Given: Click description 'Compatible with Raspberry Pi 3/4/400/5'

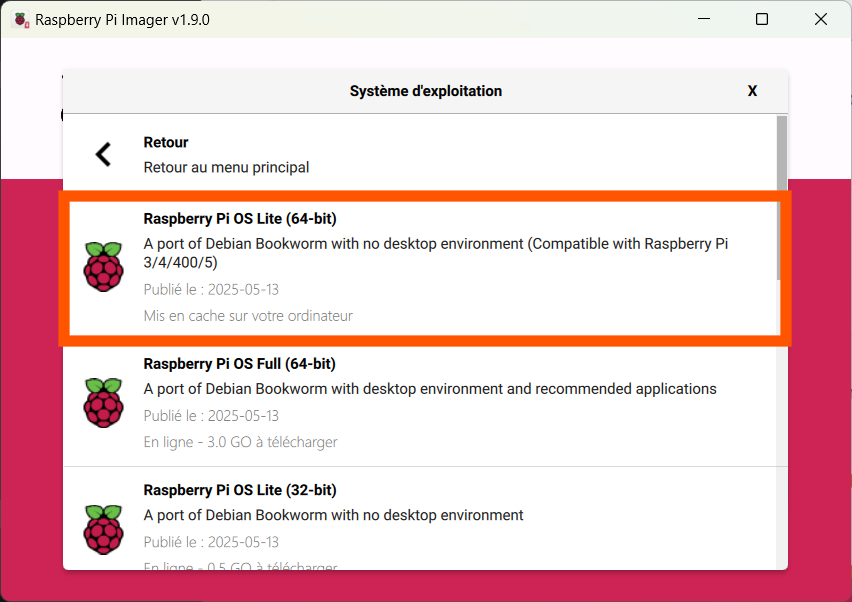Looking at the screenshot, I should click(436, 253).
